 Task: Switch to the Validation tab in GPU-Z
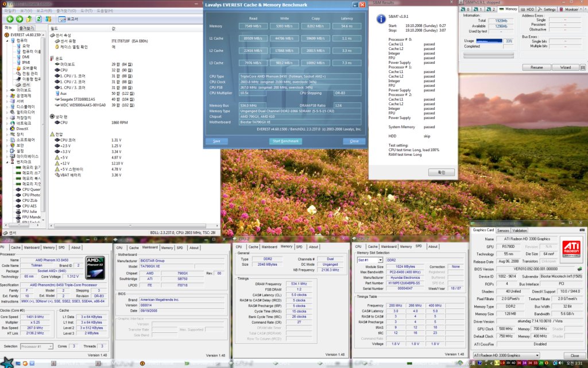point(519,231)
